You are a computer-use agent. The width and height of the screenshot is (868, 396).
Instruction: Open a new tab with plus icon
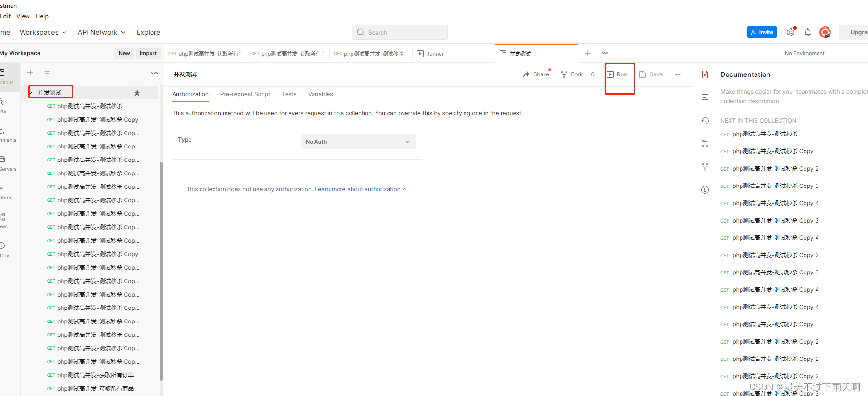(x=588, y=53)
